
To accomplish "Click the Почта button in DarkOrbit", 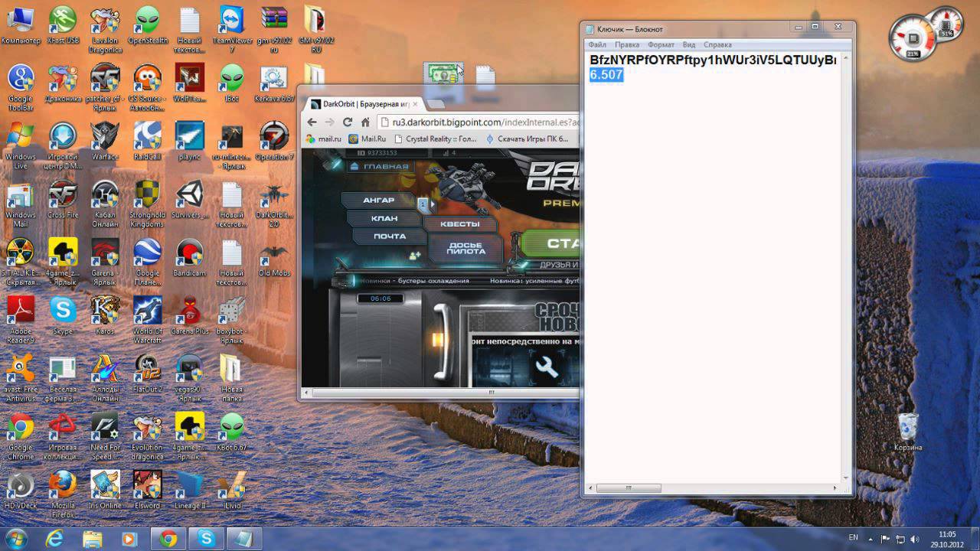I will click(390, 236).
